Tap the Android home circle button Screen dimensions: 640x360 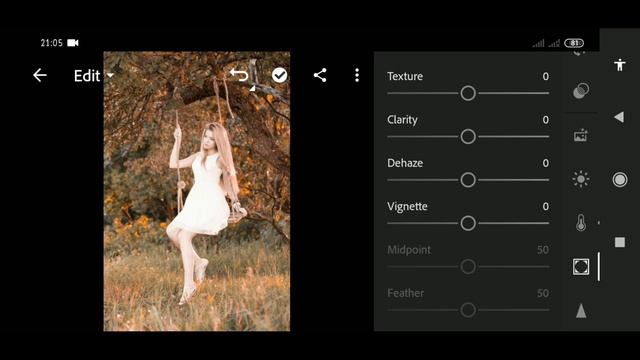tap(620, 180)
